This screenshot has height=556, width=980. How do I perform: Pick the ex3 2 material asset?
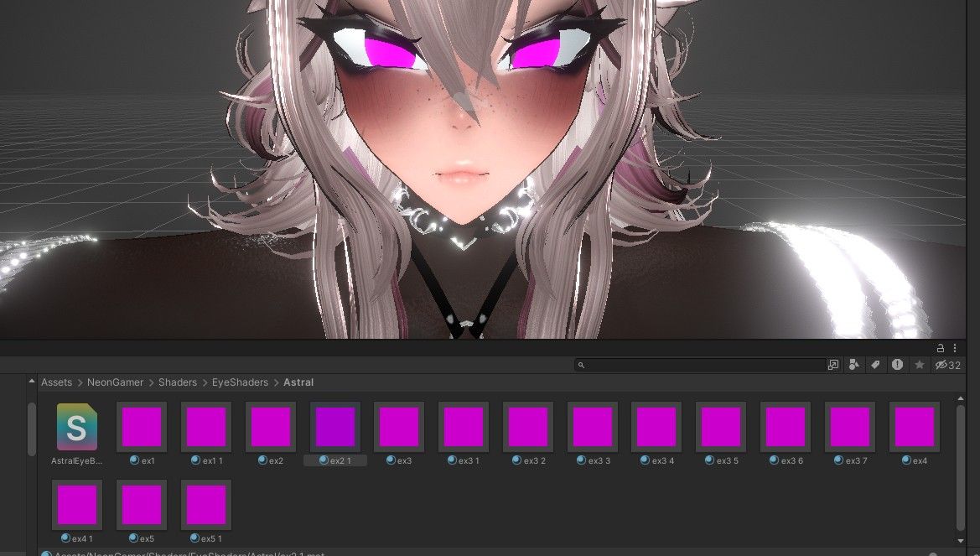click(x=527, y=427)
